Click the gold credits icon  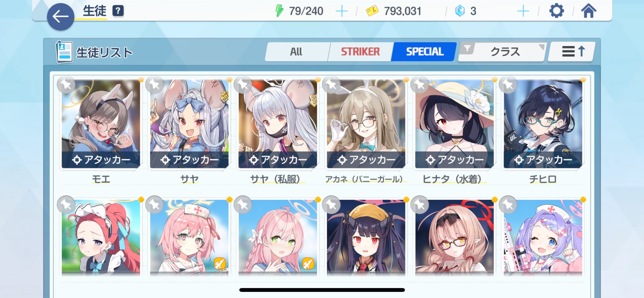(372, 11)
